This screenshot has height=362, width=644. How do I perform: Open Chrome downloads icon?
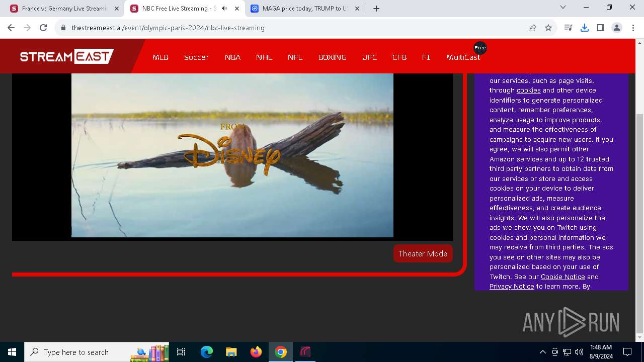585,28
